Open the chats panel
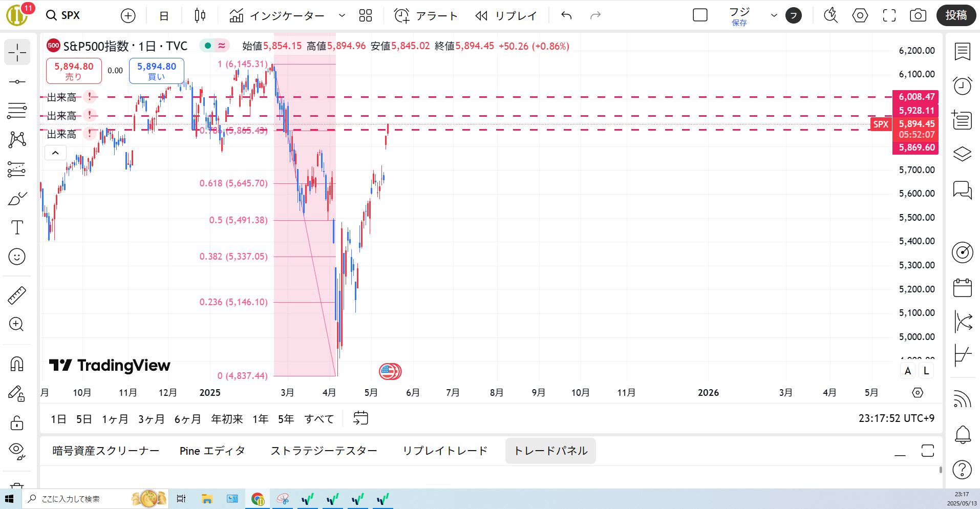The image size is (980, 509). 963,190
